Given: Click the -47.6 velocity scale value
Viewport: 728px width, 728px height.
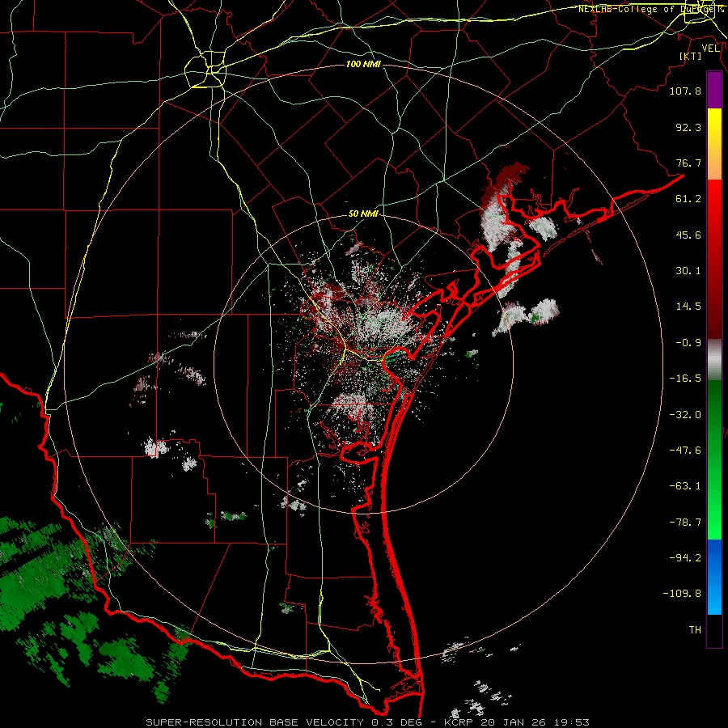Looking at the screenshot, I should [685, 451].
